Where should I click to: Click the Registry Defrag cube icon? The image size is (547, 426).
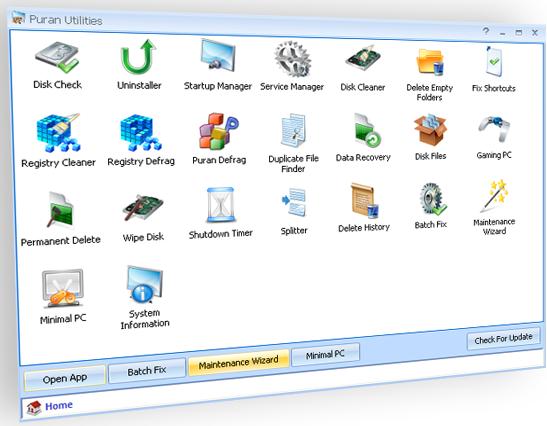141,133
